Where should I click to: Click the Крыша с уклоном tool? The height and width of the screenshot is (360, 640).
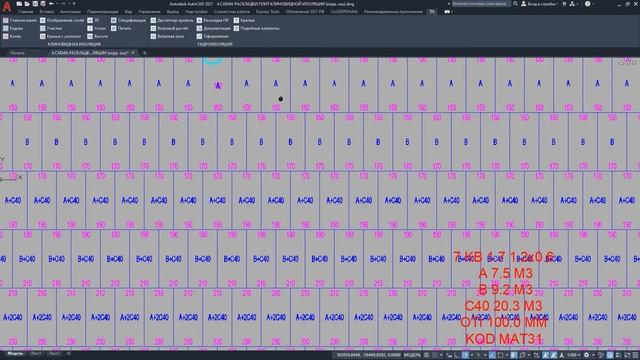point(60,36)
